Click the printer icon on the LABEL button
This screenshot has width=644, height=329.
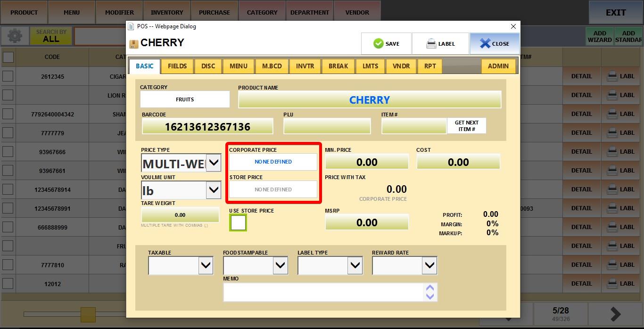point(431,44)
